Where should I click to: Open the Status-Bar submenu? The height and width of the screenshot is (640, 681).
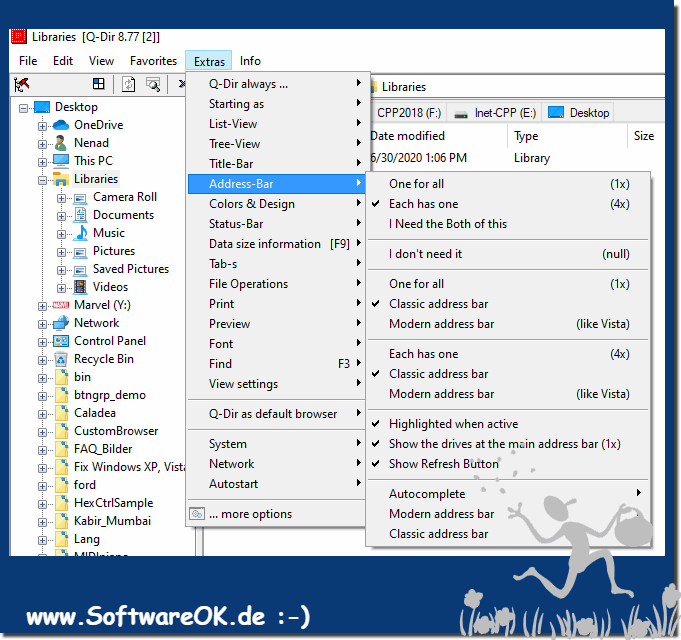point(277,224)
